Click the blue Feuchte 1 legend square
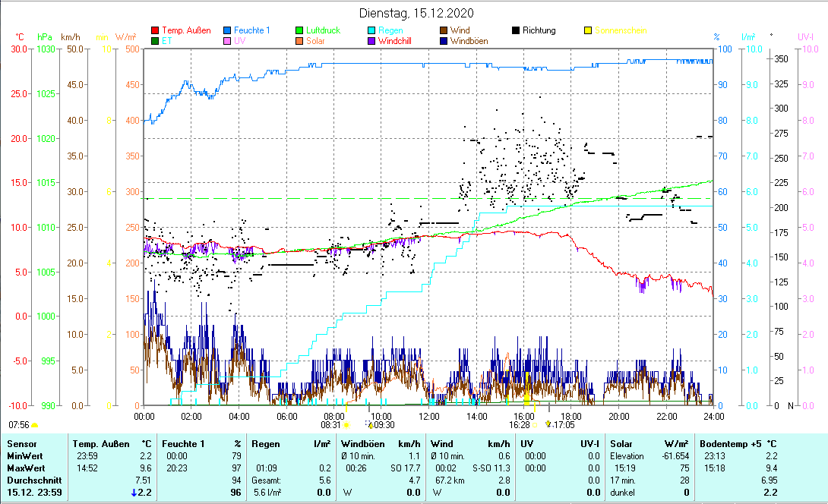Viewport: 828px width, 504px height. tap(227, 30)
